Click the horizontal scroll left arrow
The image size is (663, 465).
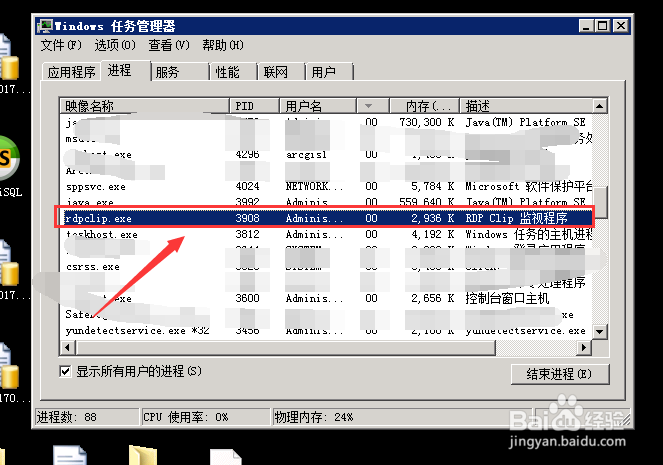(x=68, y=347)
